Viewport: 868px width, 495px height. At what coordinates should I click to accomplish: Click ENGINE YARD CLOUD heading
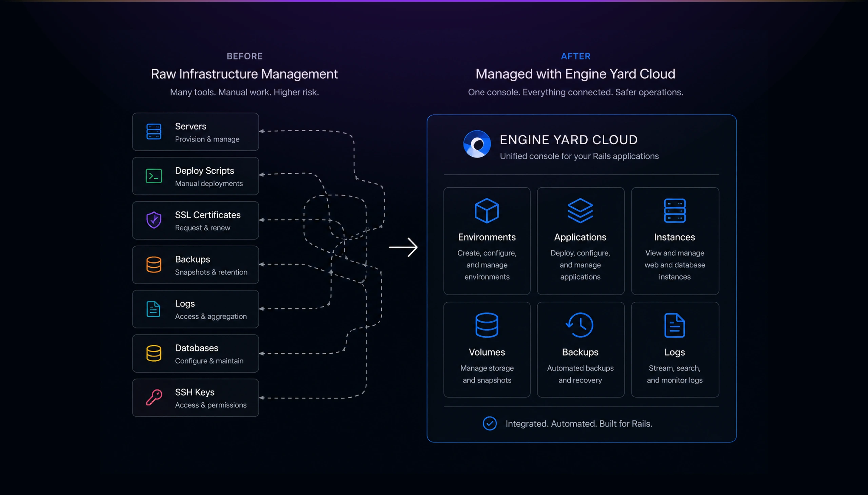pyautogui.click(x=568, y=140)
